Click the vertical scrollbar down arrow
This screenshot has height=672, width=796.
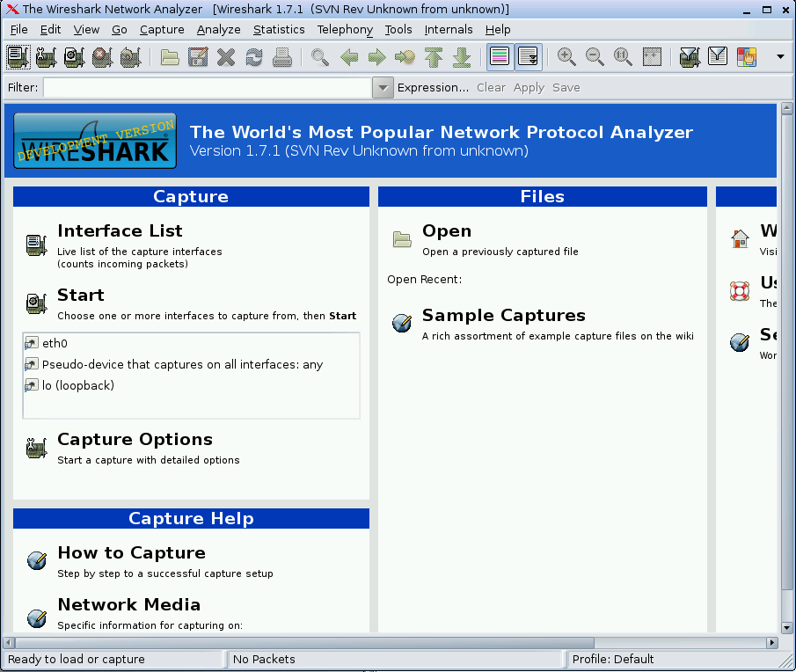tap(787, 627)
